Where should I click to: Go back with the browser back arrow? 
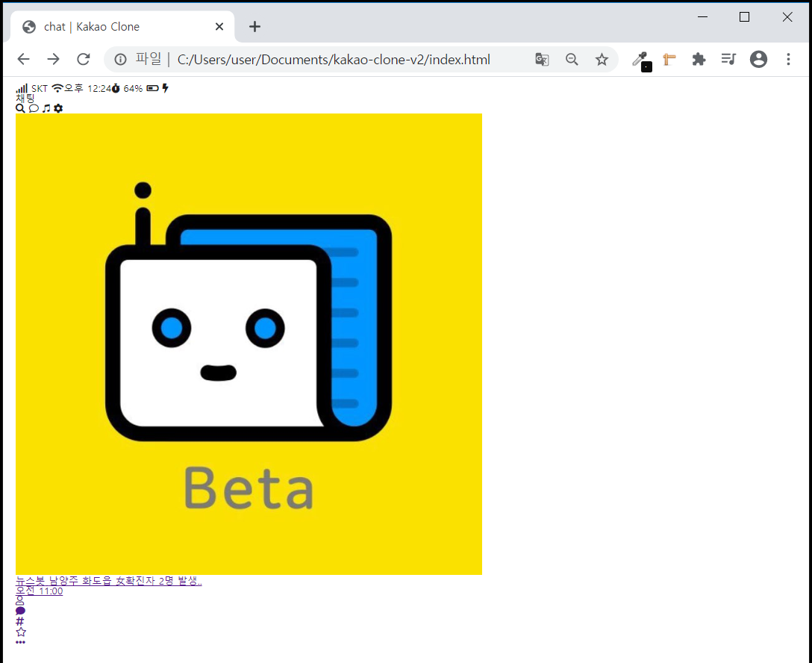(23, 59)
